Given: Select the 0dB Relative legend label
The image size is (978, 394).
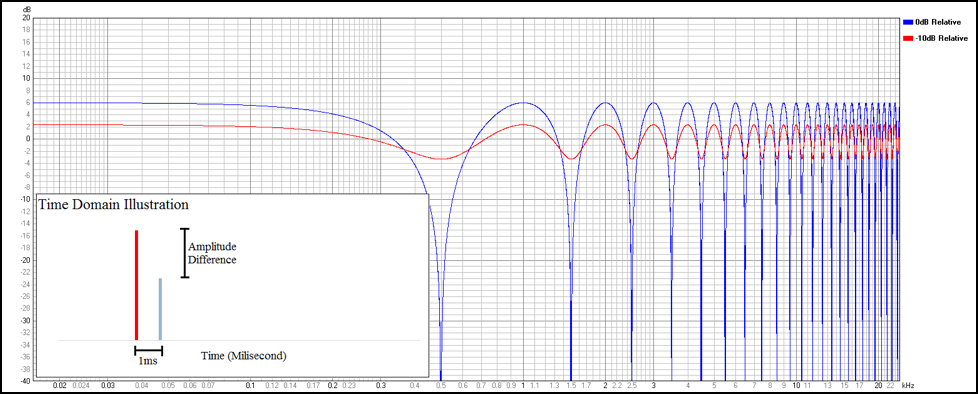Looking at the screenshot, I should (x=937, y=22).
